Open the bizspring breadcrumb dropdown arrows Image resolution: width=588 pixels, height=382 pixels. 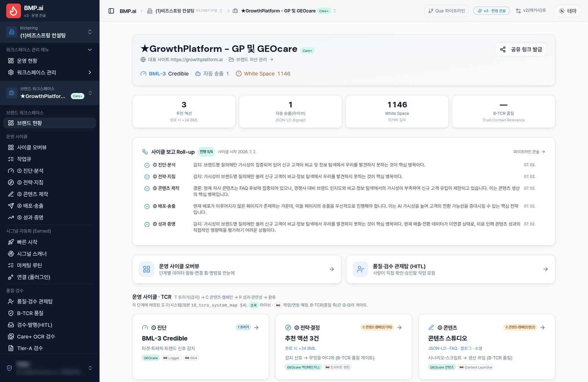pos(221,11)
